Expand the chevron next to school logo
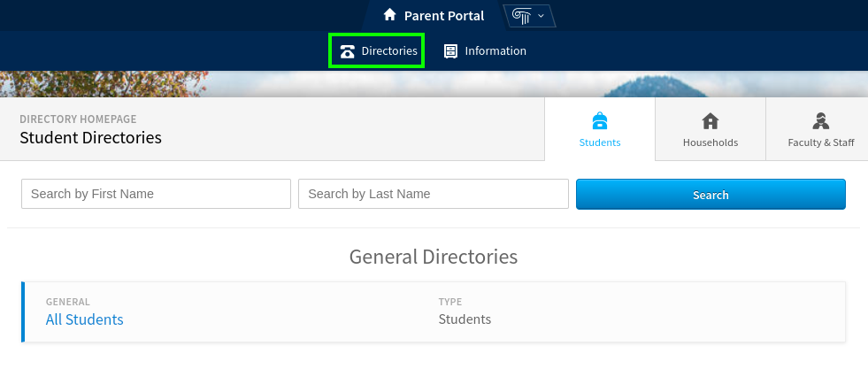868x369 pixels. [541, 16]
